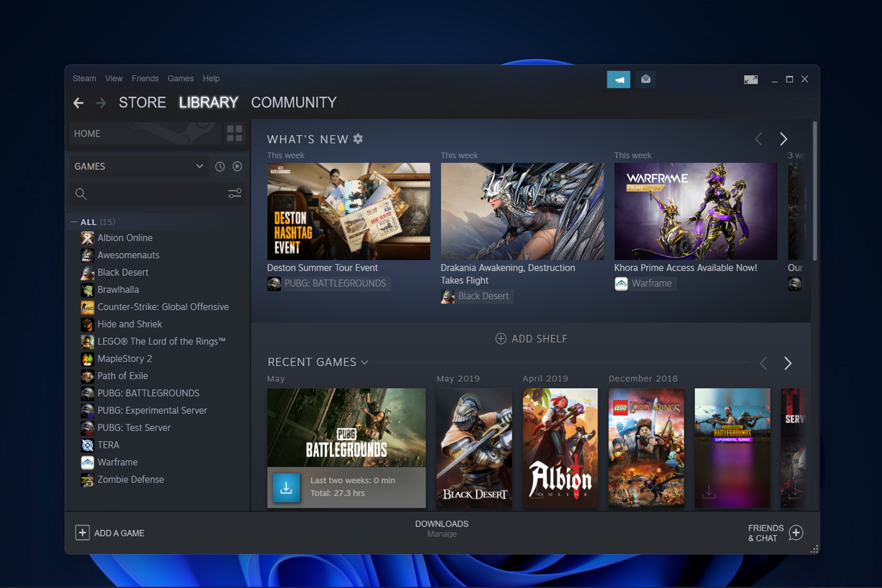Open PUBG Experimental Server cover
This screenshot has width=882, height=588.
pos(732,448)
